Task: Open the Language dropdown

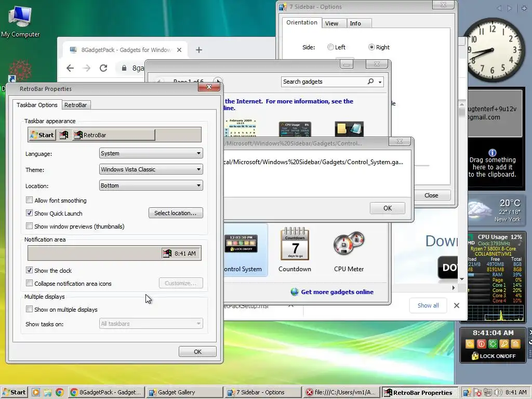Action: [x=151, y=153]
